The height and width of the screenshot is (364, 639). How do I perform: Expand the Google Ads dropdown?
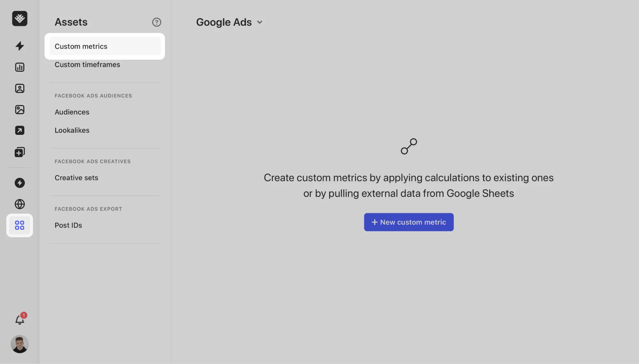230,22
